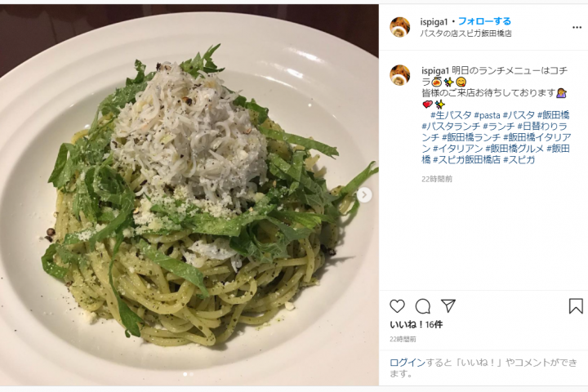Click the 22時間前 timestamp under the caption
This screenshot has height=392, width=588.
coord(437,180)
